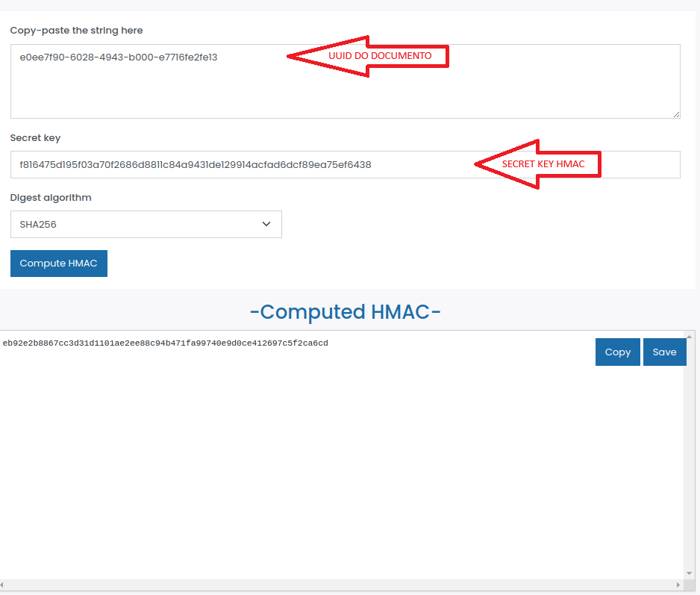700x595 pixels.
Task: Click the resize handle of the string textarea
Action: tap(676, 114)
